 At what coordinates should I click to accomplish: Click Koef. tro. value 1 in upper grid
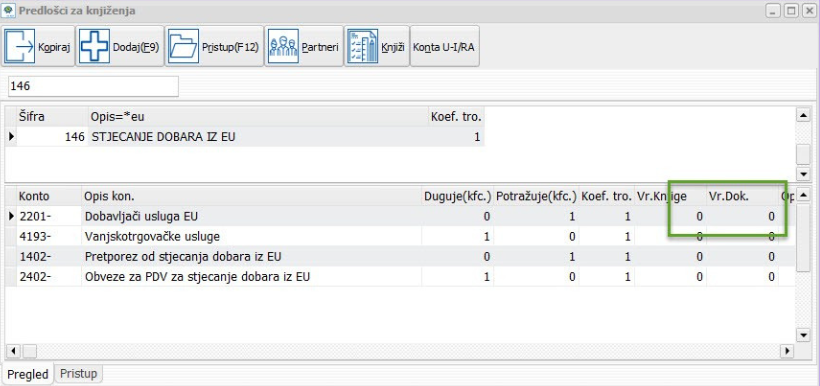click(456, 137)
